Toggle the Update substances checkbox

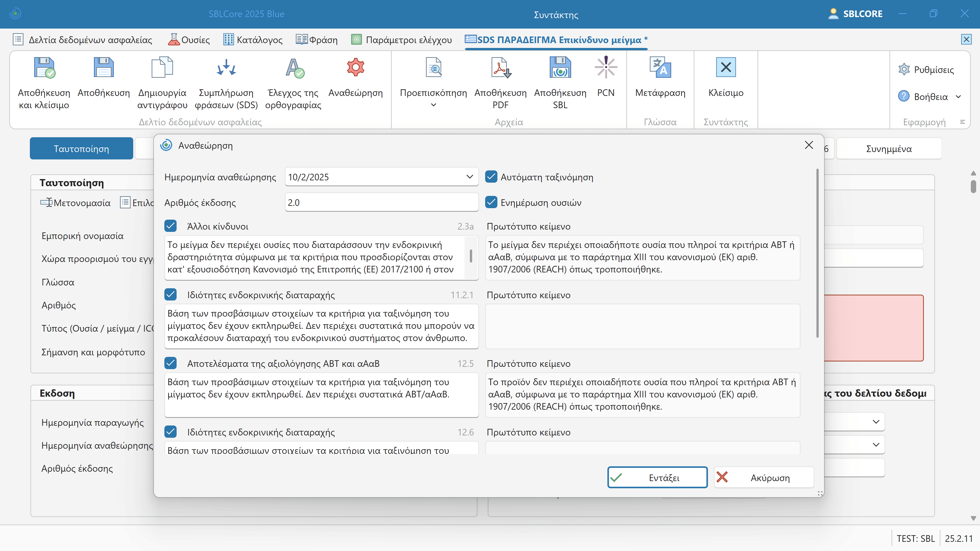pyautogui.click(x=491, y=202)
